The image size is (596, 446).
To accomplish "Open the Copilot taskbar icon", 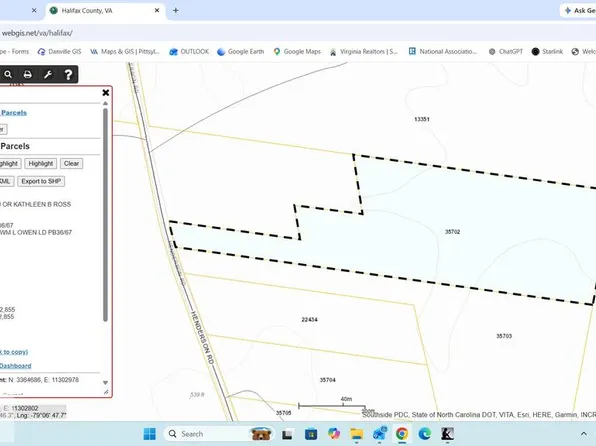I will pyautogui.click(x=334, y=434).
